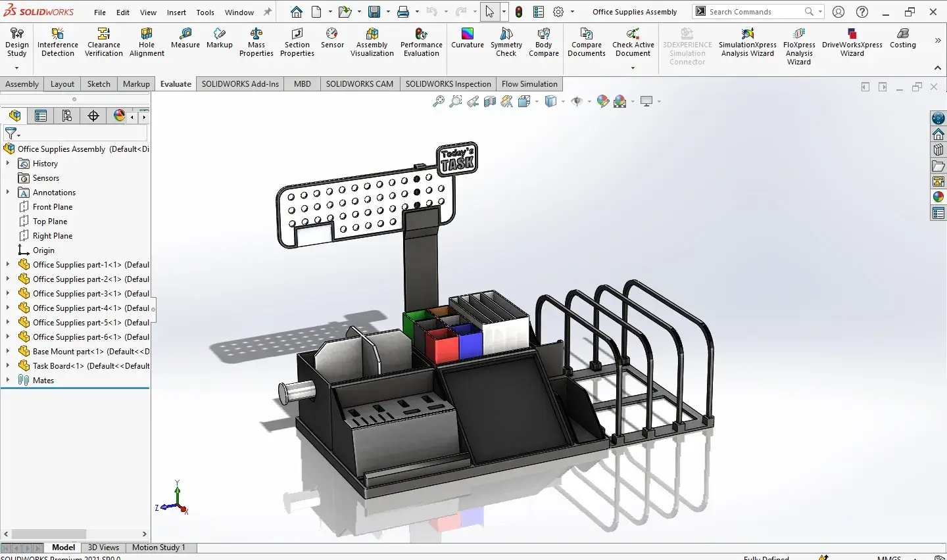Switch to SOLIDWORKS CAM tab
Viewport: 947px width, 560px height.
click(360, 84)
